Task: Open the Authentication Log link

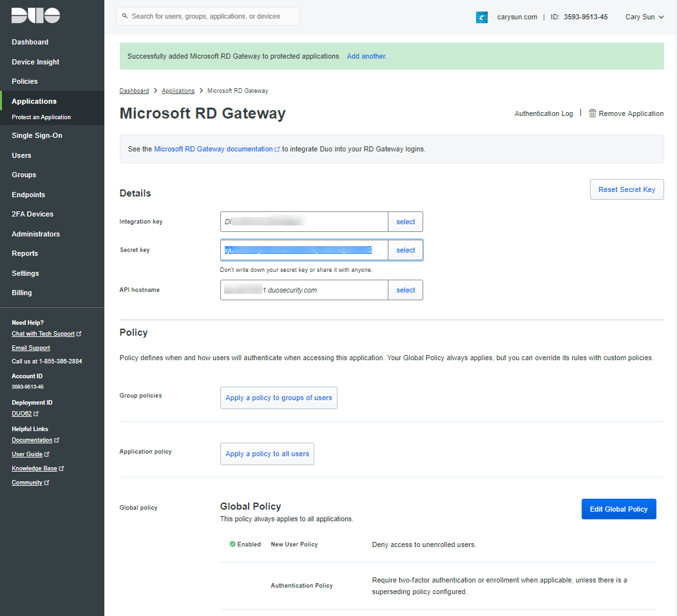Action: pos(544,113)
